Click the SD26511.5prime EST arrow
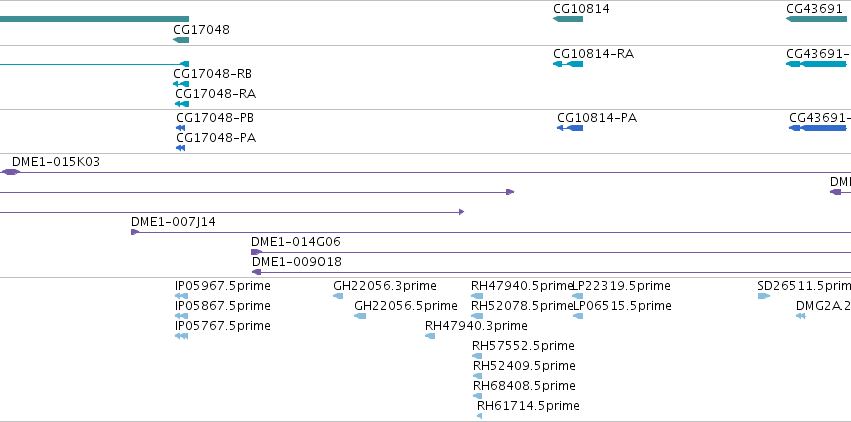Image resolution: width=851 pixels, height=422 pixels. [764, 296]
